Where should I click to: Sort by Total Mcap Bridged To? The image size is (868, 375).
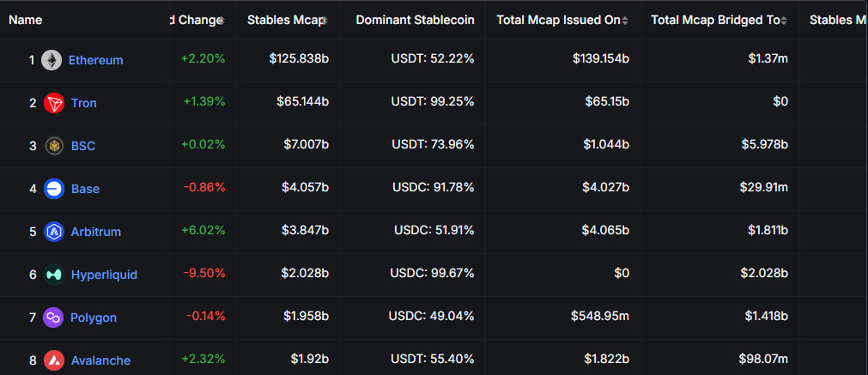tap(785, 20)
